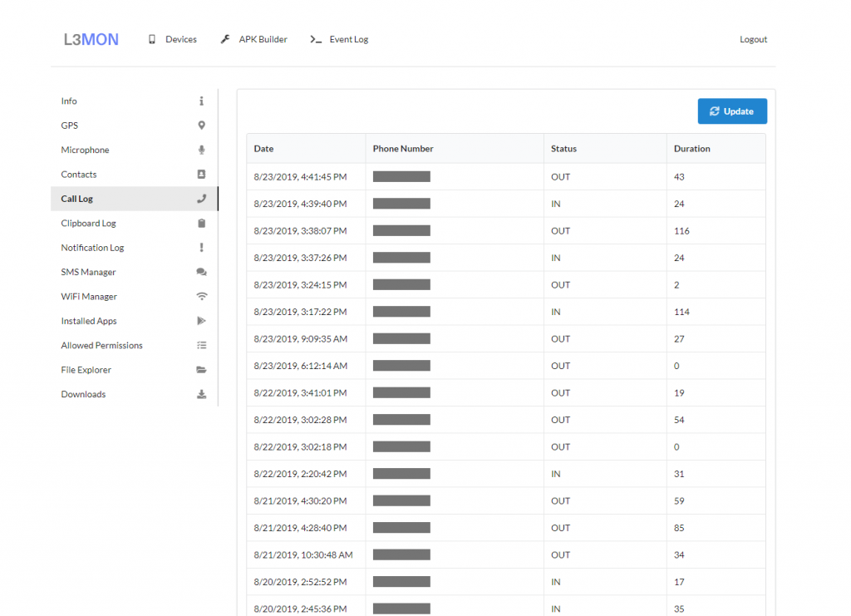Click the Downloads arrow icon

click(201, 395)
